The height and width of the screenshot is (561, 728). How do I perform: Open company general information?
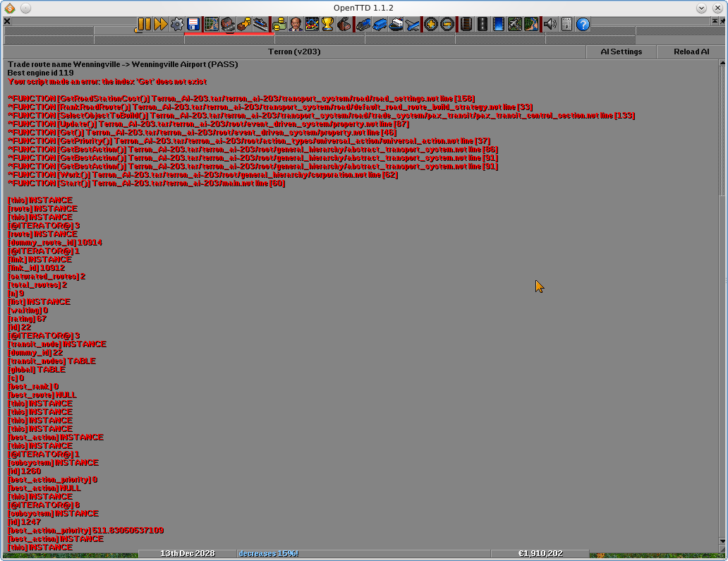coord(296,24)
